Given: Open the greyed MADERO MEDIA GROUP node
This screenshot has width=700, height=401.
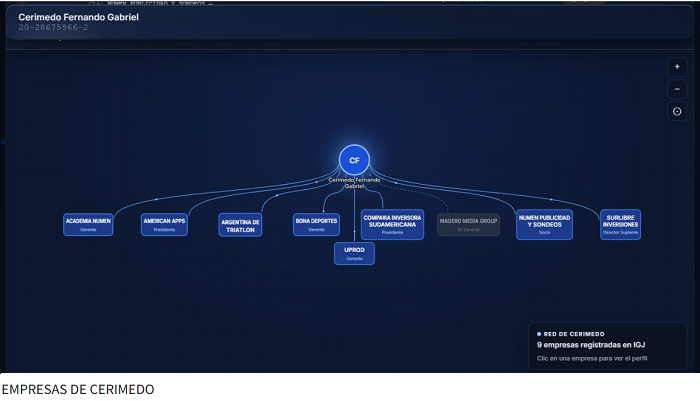Looking at the screenshot, I should (x=468, y=224).
